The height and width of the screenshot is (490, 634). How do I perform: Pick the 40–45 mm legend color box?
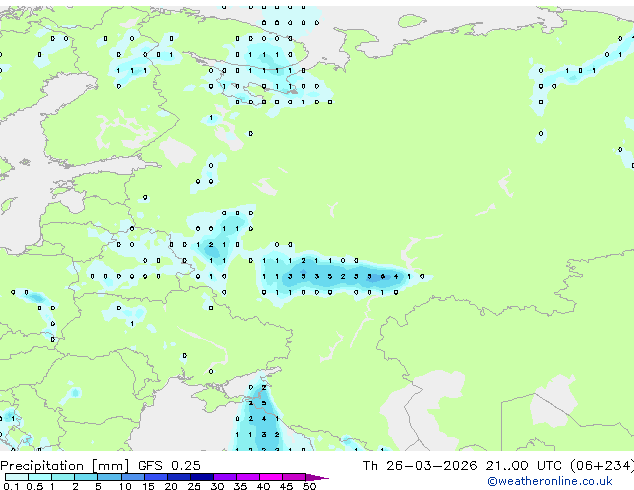271,477
